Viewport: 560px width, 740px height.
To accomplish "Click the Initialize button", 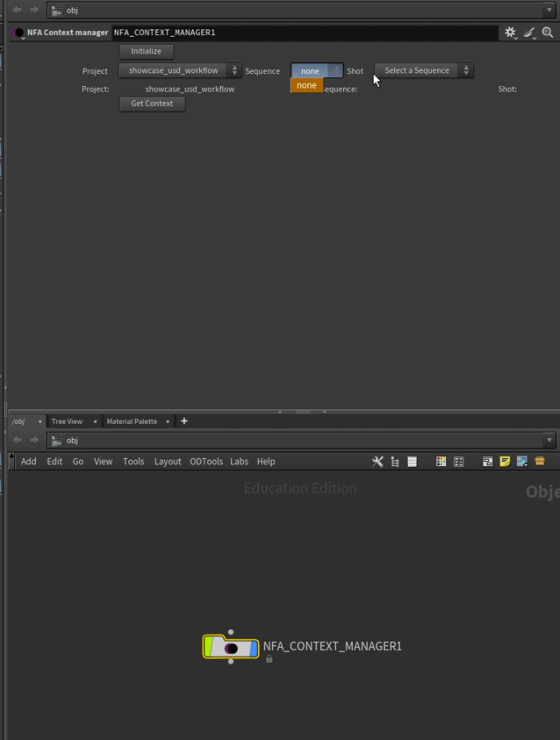I will point(147,51).
